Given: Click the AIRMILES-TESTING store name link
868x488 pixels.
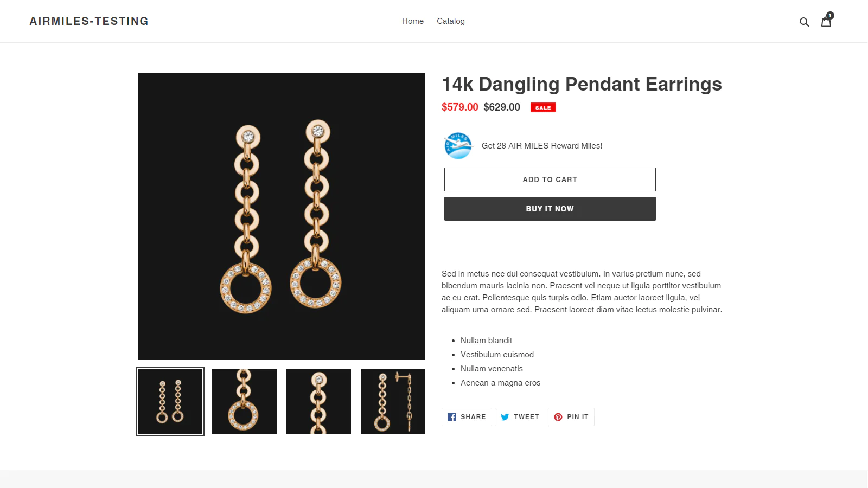Looking at the screenshot, I should tap(89, 21).
